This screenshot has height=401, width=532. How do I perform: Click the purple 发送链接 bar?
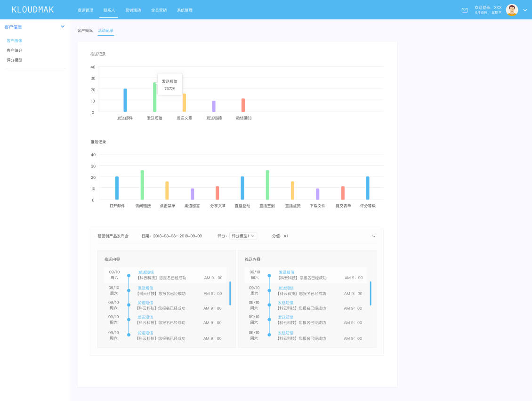coord(214,106)
